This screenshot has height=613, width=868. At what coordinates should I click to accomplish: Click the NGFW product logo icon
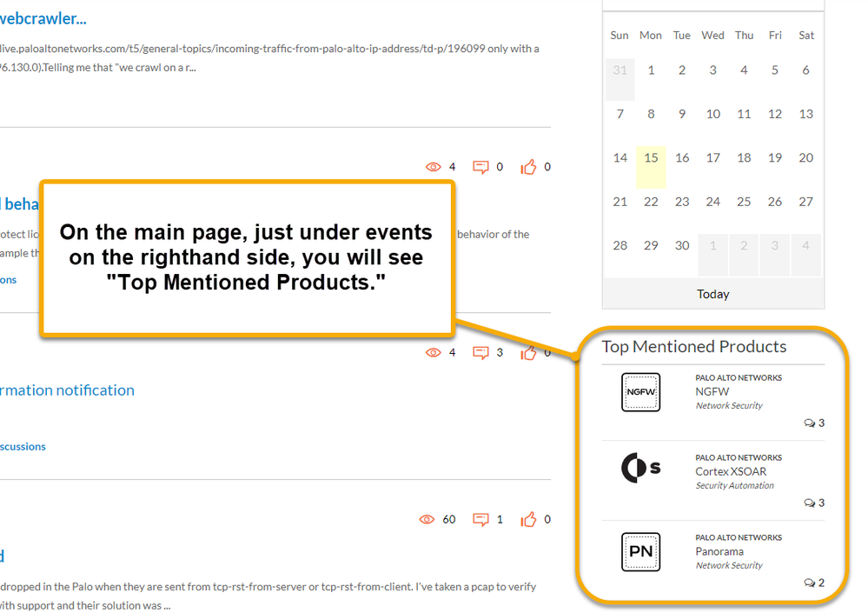(x=641, y=392)
